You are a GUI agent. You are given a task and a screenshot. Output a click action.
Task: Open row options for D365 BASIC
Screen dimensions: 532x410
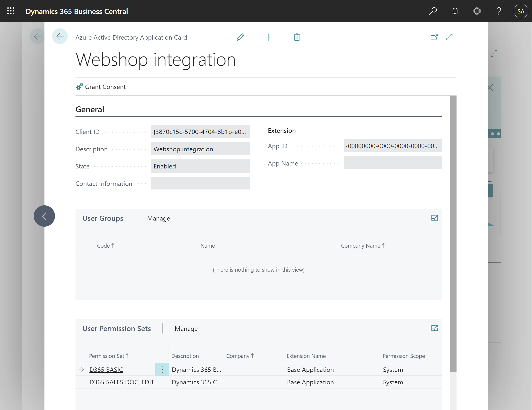[x=162, y=369]
